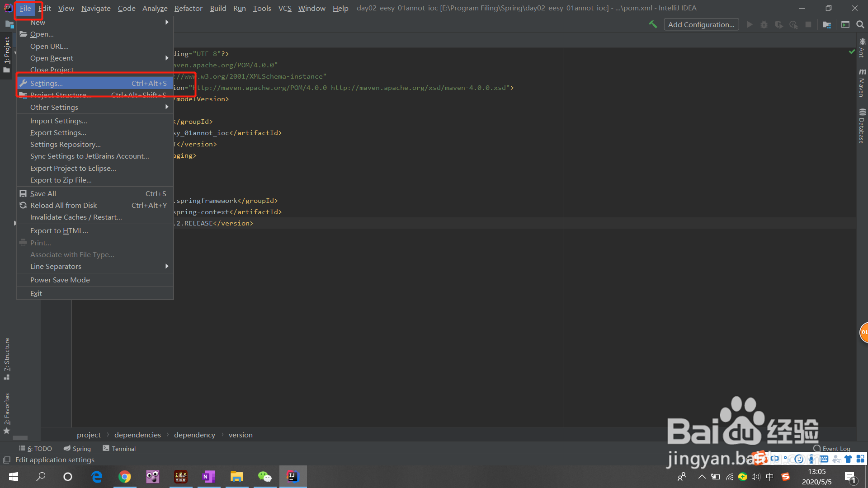This screenshot has width=868, height=488.
Task: Open Google Chrome from taskbar
Action: [x=125, y=476]
